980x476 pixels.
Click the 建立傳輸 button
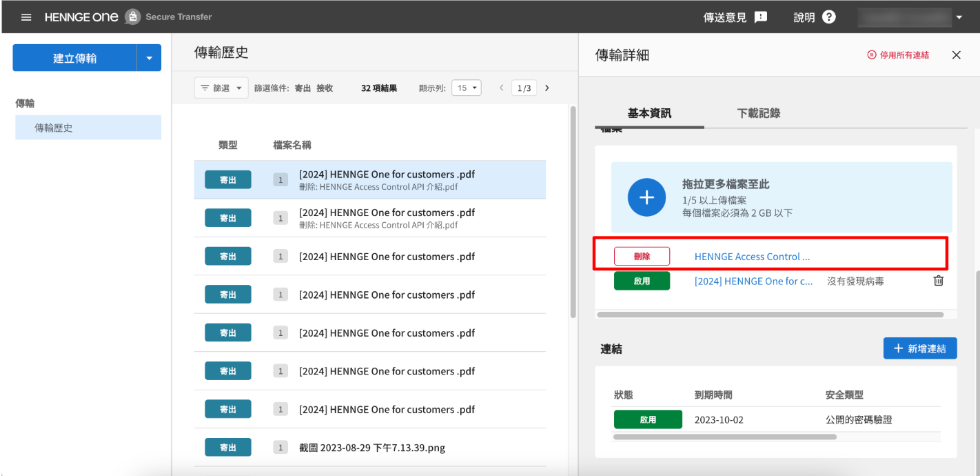click(x=74, y=58)
